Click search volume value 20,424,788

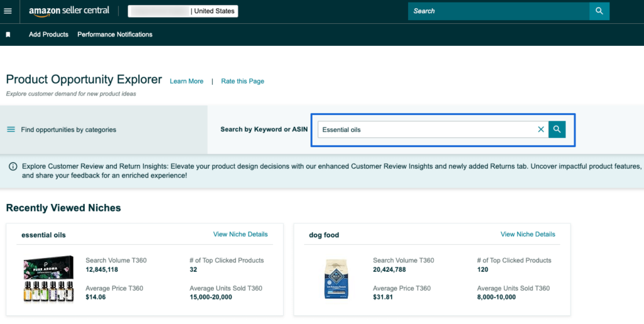[389, 270]
